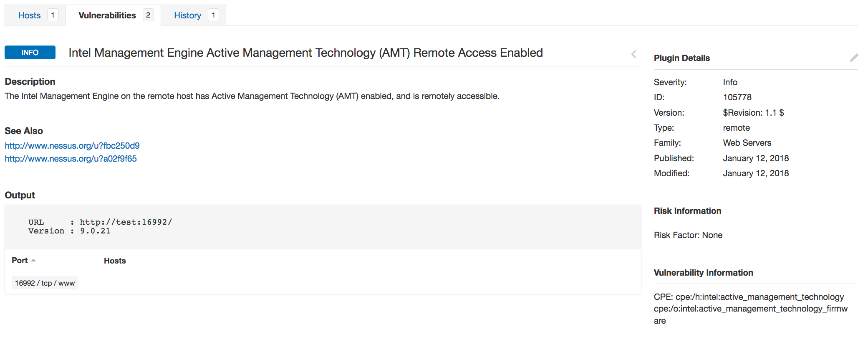Click the pencil edit icon in Plugin Details
This screenshot has height=355, width=868.
(x=854, y=58)
